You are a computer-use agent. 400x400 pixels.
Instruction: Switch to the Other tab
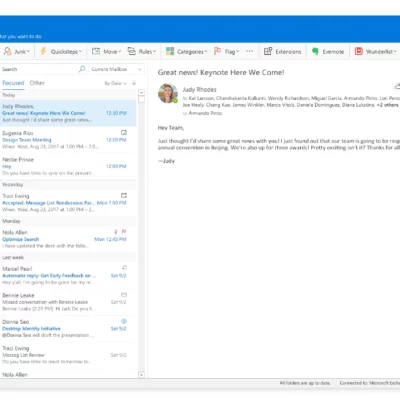click(x=37, y=83)
